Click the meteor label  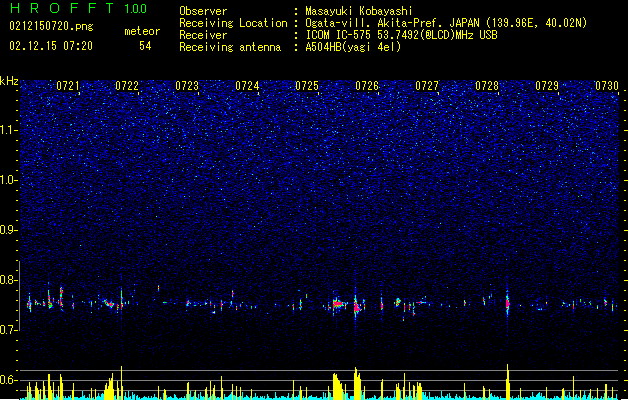(x=142, y=31)
